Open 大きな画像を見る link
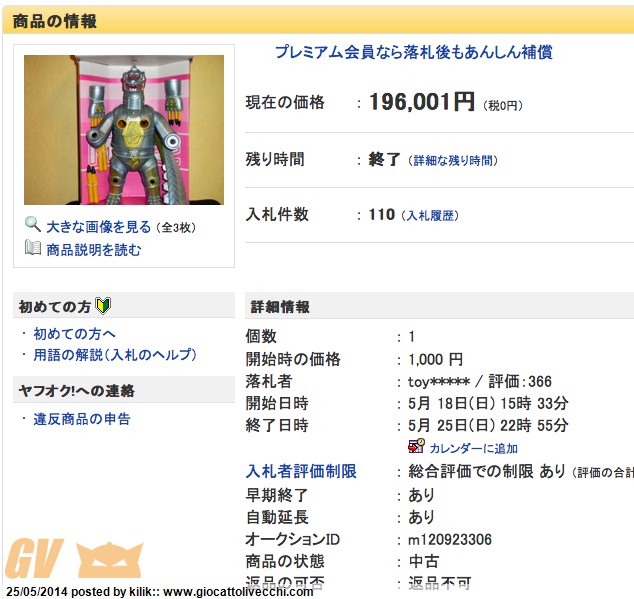Viewport: 634px width, 599px height. [x=99, y=227]
